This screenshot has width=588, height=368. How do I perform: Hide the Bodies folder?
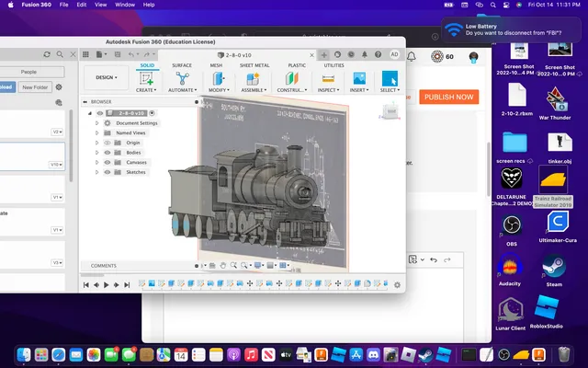107,153
